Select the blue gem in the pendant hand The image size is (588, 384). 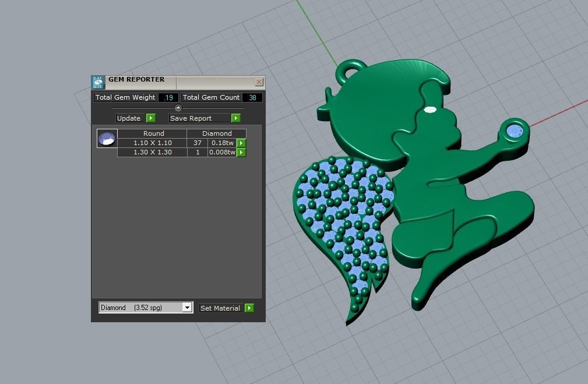point(515,131)
